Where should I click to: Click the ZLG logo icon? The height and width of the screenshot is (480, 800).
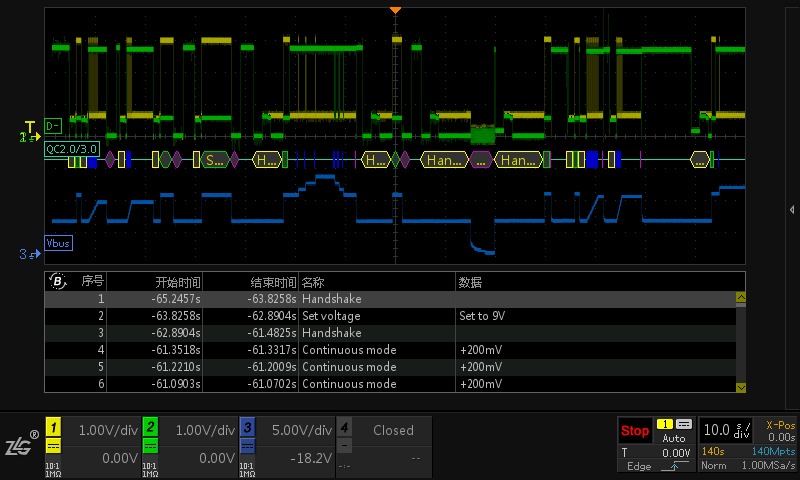point(21,444)
